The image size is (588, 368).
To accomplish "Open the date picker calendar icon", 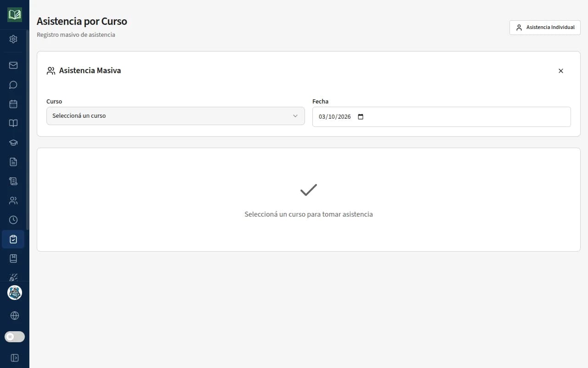I will [x=361, y=117].
